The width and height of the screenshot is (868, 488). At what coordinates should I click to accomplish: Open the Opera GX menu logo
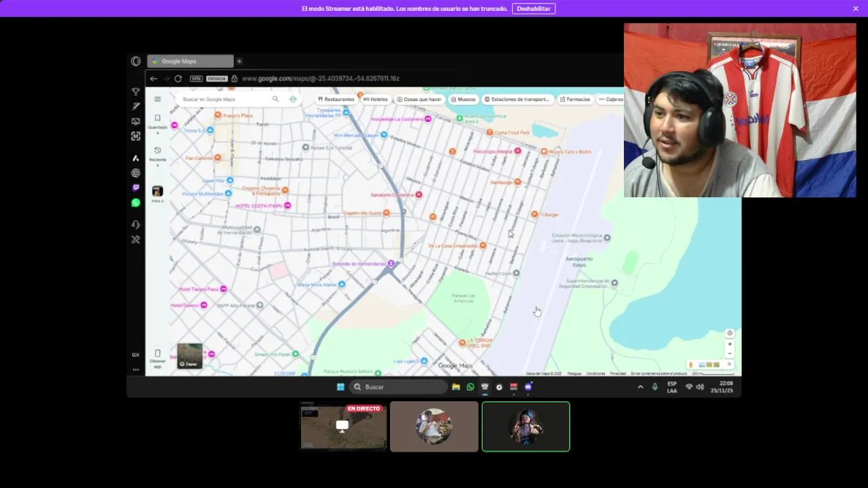tap(136, 61)
